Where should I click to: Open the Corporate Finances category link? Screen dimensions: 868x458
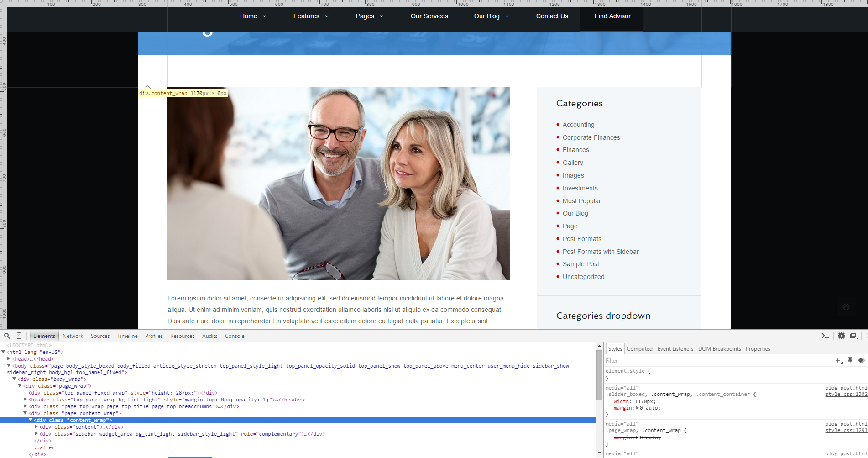click(591, 137)
